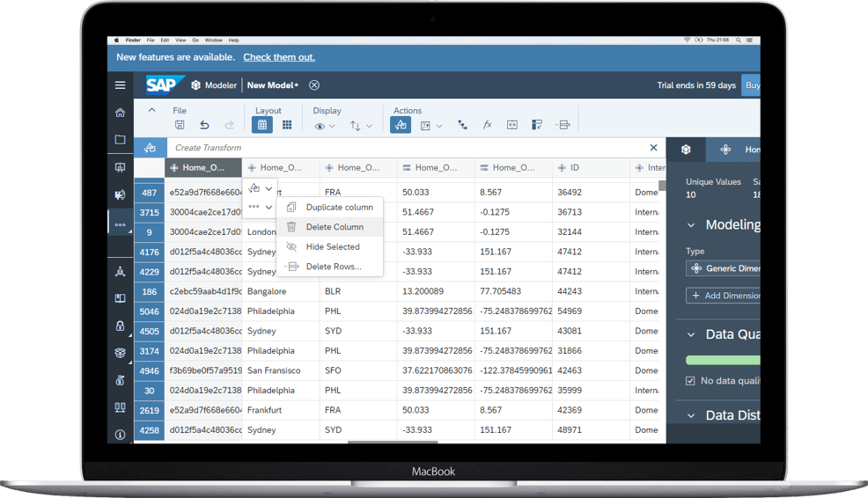Click the hierarchy icon in Actions group
This screenshot has height=498, width=868.
462,126
